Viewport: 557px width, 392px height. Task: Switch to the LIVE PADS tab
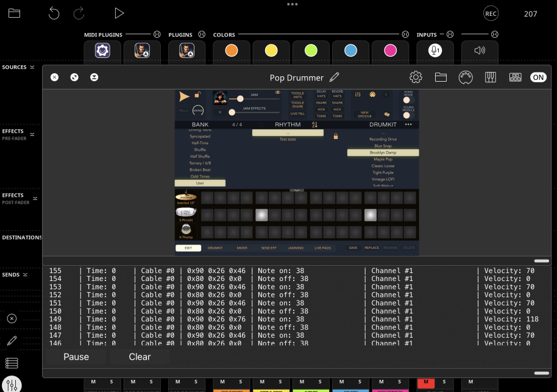coord(322,248)
